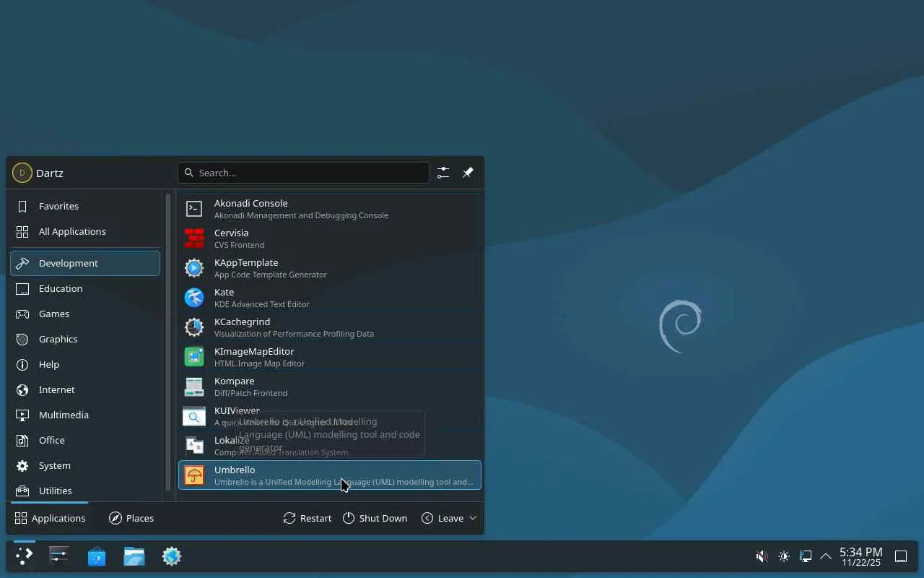Click the Restart button

pos(308,518)
